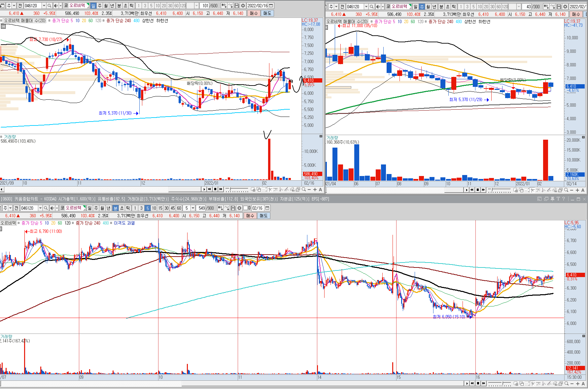The height and width of the screenshot is (389, 588).
Task: Click stop button under top-left chart
Action: pos(215,189)
